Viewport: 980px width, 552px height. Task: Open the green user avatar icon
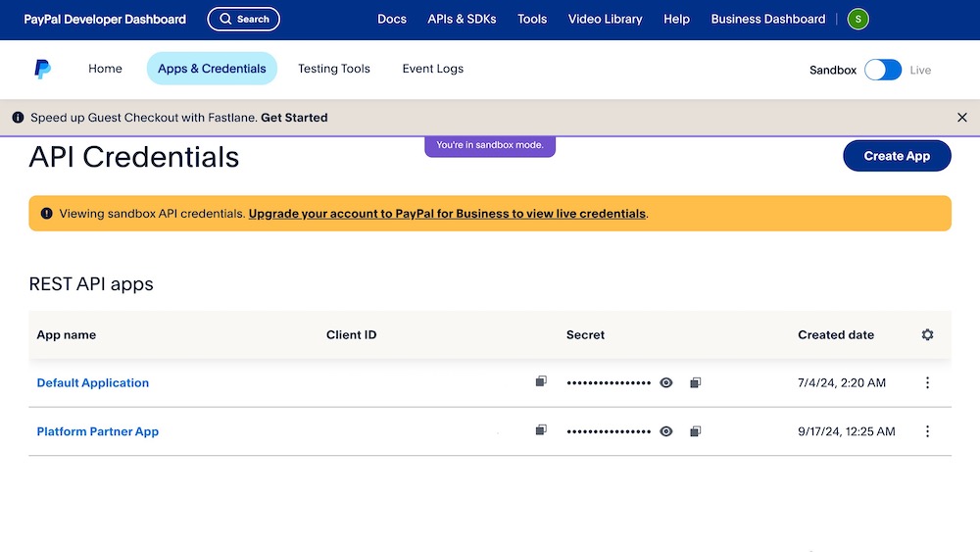coord(857,20)
